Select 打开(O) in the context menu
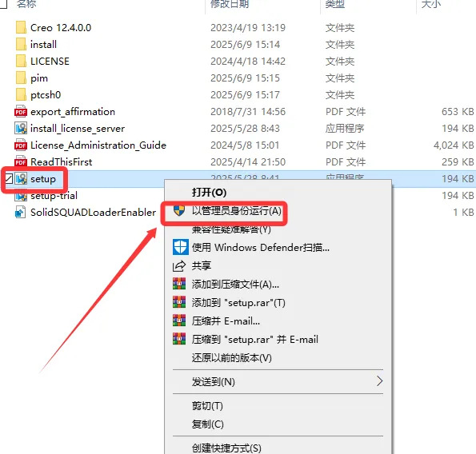This screenshot has width=476, height=454. click(x=209, y=193)
